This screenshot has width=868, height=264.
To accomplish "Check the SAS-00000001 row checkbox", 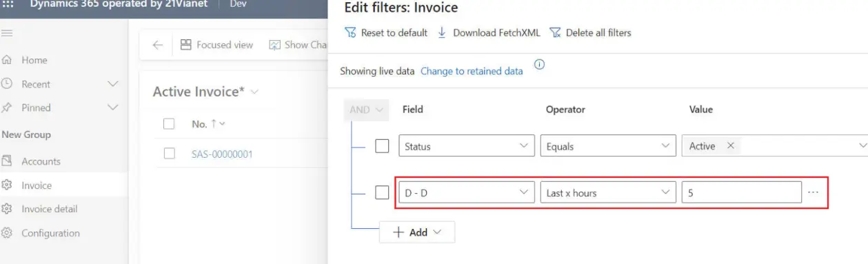I will click(169, 154).
